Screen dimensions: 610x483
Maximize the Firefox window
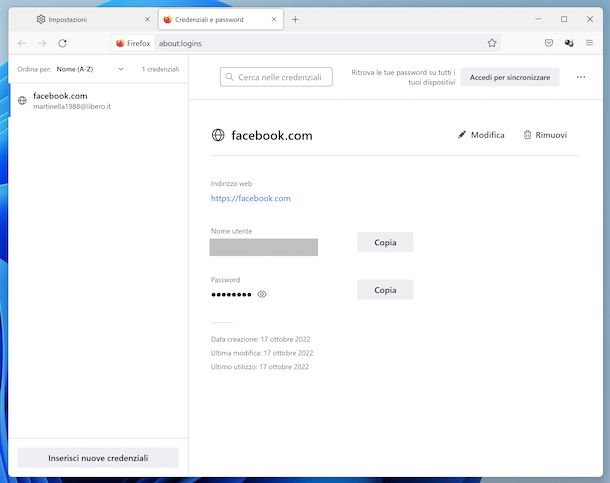point(564,19)
